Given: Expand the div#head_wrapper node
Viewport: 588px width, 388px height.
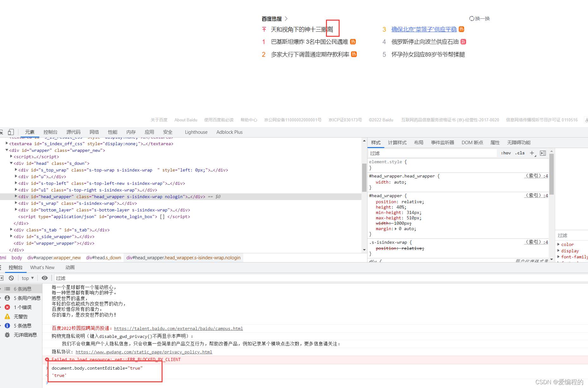Looking at the screenshot, I should tap(16, 197).
